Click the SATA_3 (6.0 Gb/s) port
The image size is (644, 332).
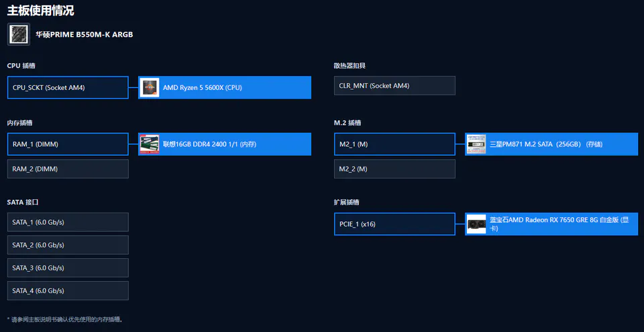pyautogui.click(x=68, y=268)
